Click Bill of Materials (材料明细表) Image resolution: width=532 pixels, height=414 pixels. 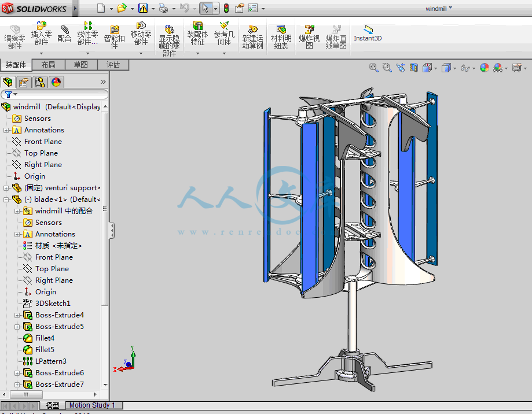coord(281,36)
